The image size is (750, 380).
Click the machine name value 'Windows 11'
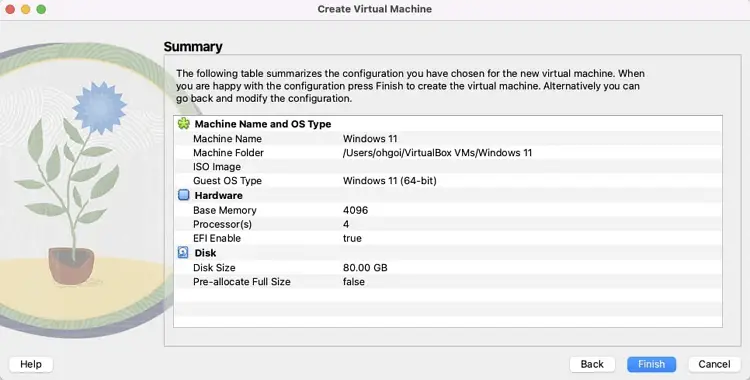370,139
